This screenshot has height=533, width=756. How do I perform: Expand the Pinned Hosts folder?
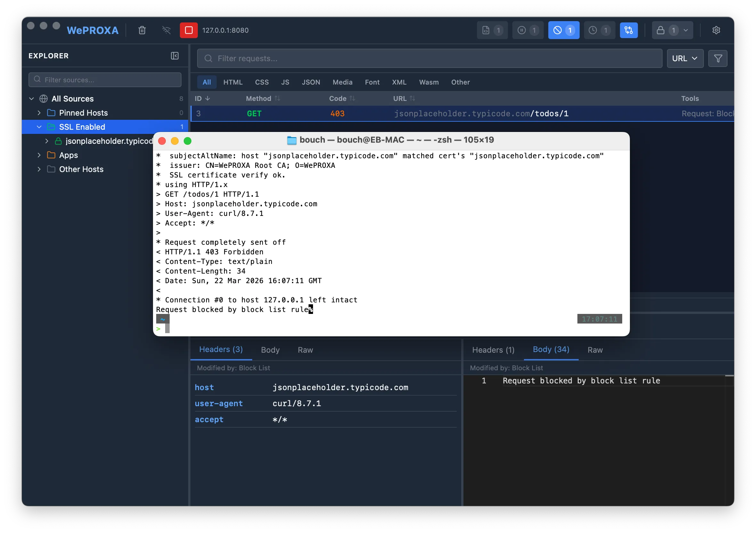point(39,113)
